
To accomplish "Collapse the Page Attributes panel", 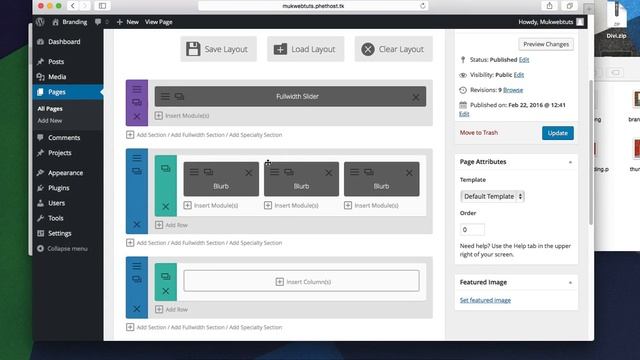I will [x=570, y=162].
